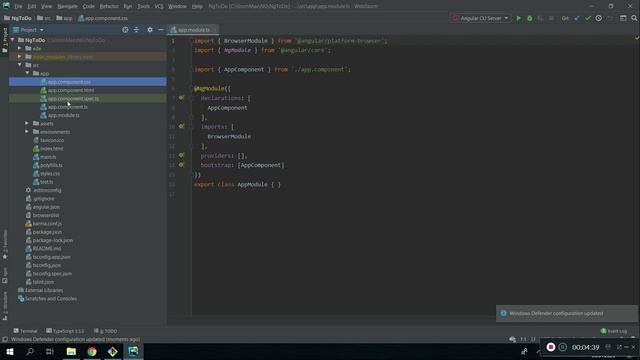Viewport: 640px width, 360px height.
Task: Select README.md in project tree
Action: (x=47, y=249)
